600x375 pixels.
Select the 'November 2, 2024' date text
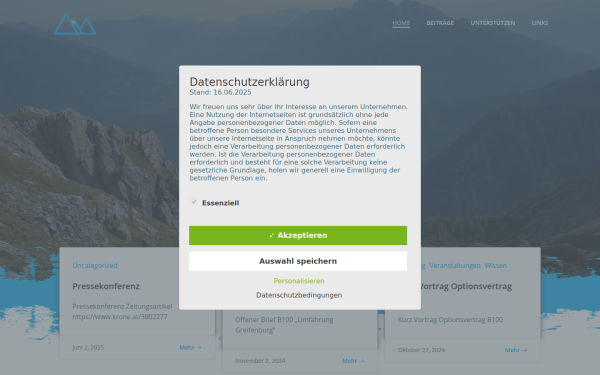point(260,361)
